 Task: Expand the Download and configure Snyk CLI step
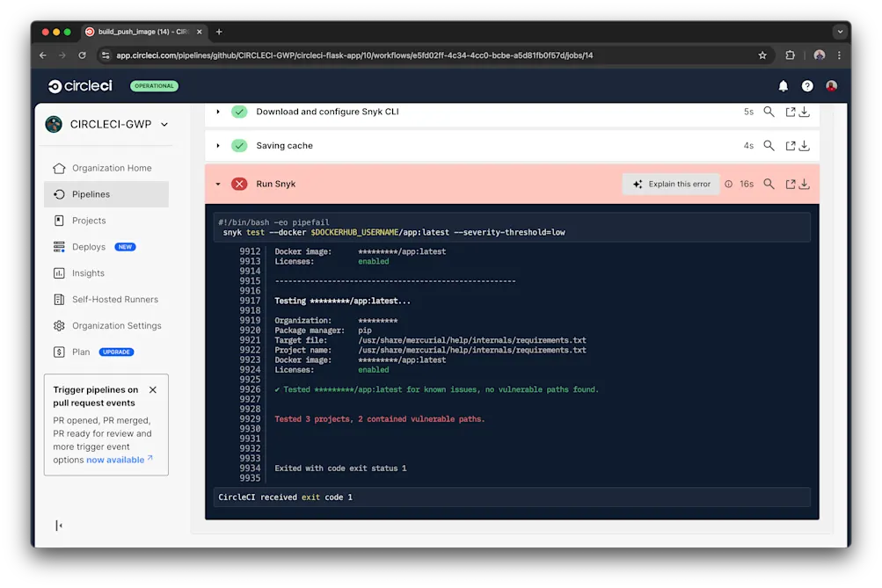[x=218, y=112]
